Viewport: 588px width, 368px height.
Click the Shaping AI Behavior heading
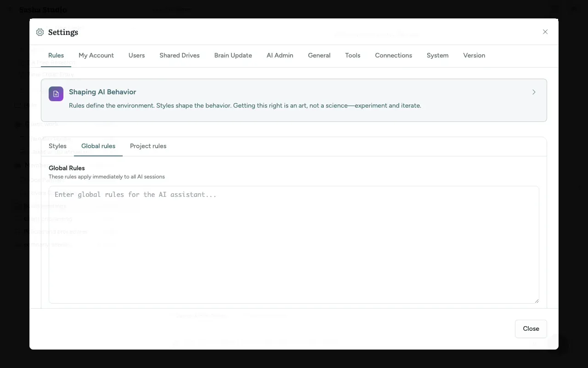(x=102, y=92)
